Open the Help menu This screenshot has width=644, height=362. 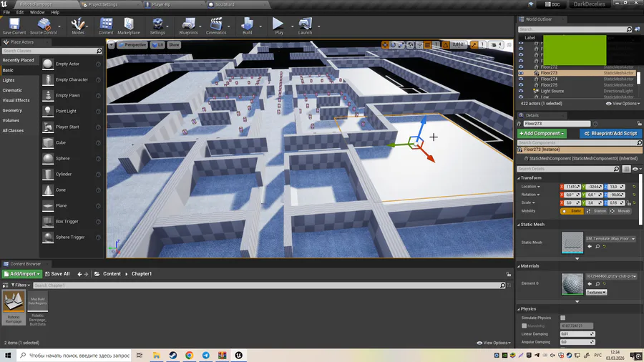point(55,12)
